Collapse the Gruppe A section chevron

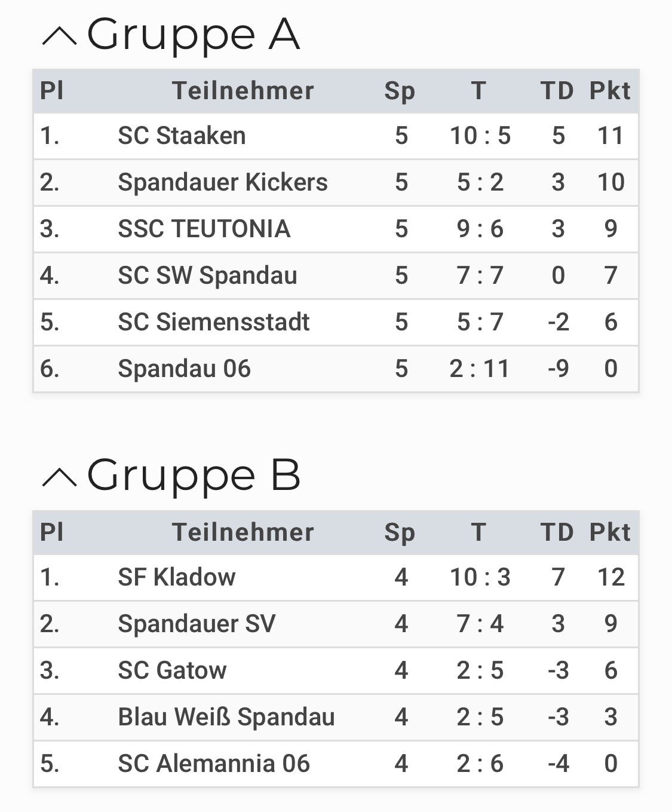coord(59,36)
